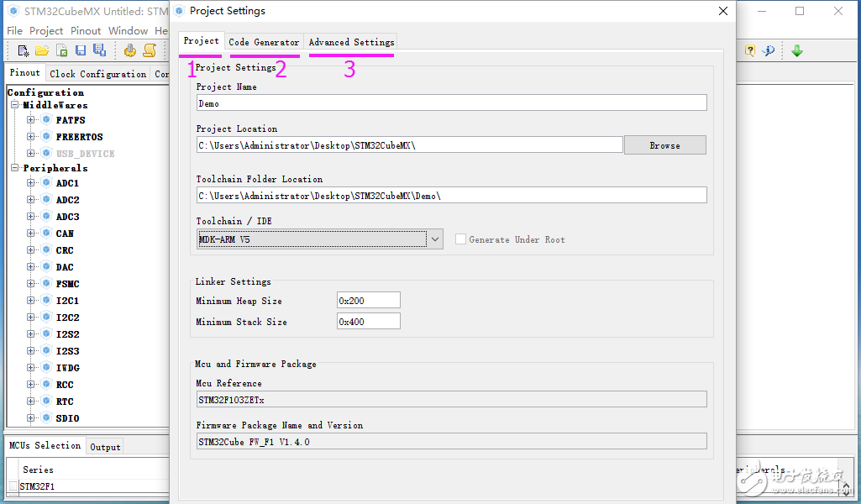Click the Load Project folder icon
This screenshot has height=504, width=861.
pyautogui.click(x=42, y=51)
